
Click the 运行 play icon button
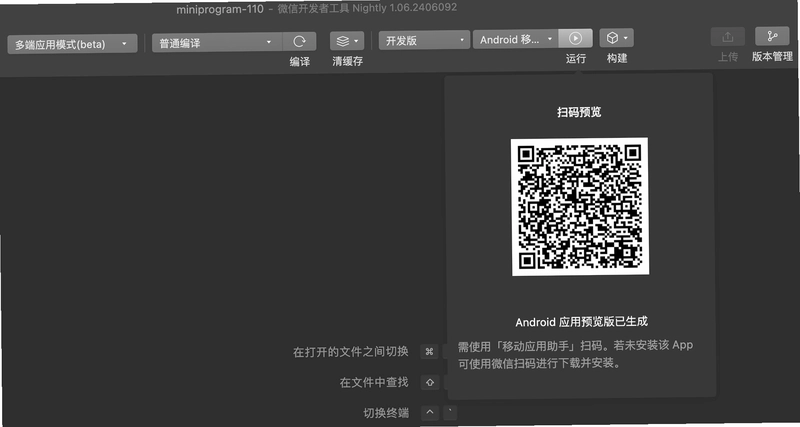(575, 38)
